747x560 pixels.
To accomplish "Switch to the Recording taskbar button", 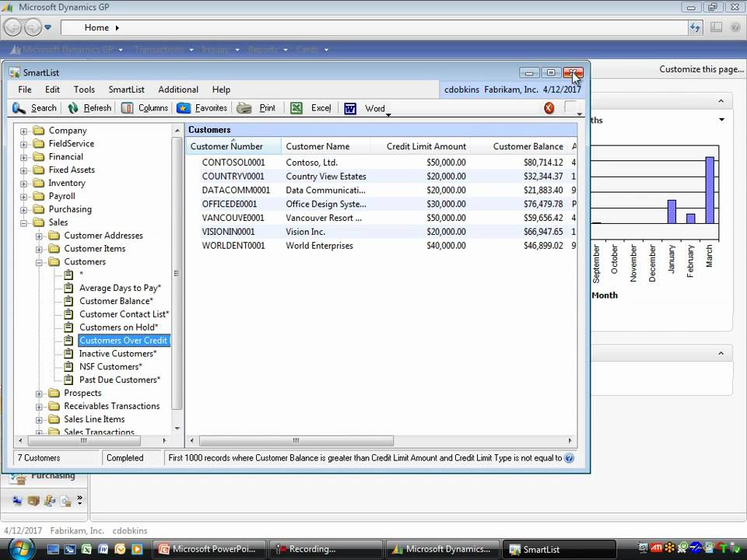I will tap(326, 549).
